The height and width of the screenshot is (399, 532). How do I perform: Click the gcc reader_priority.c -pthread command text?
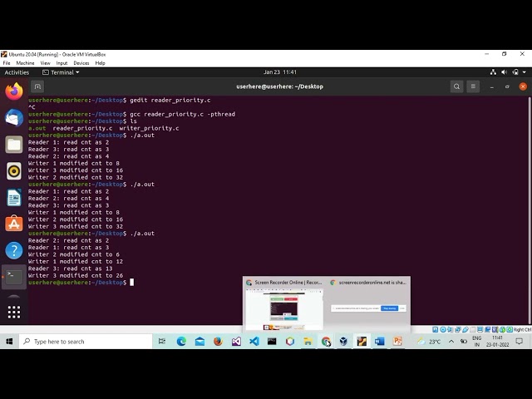(x=183, y=114)
